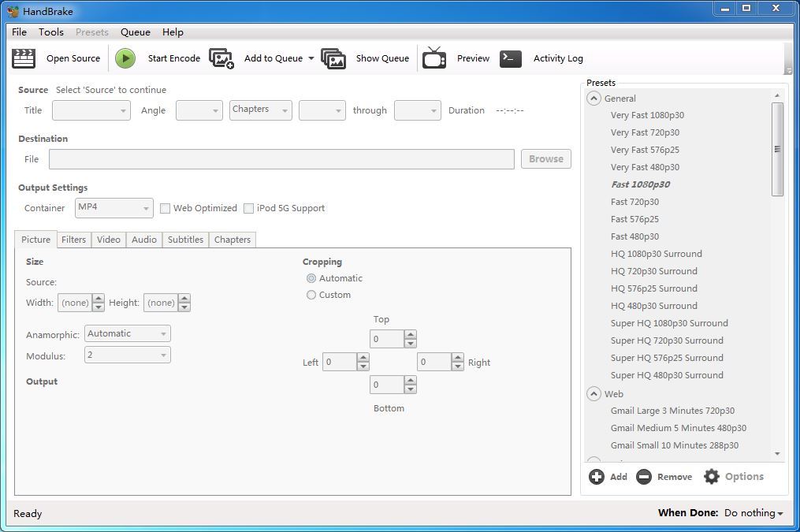800x532 pixels.
Task: Open the File menu
Action: pyautogui.click(x=20, y=32)
